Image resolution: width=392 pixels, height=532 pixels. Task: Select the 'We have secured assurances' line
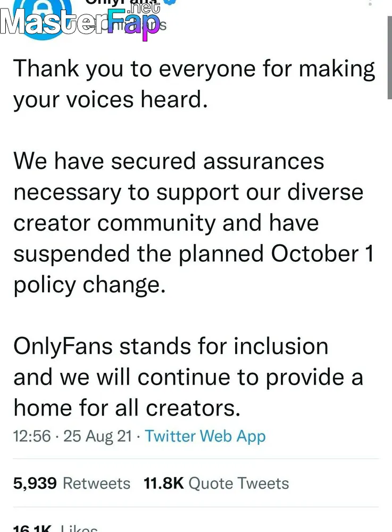pyautogui.click(x=169, y=161)
